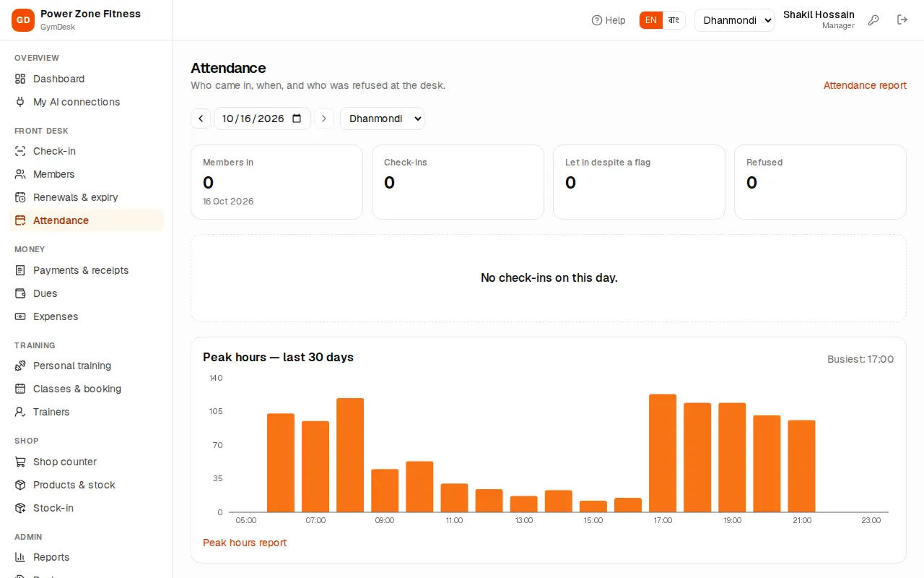
Task: Click the Classes & booking calendar icon
Action: tap(20, 389)
